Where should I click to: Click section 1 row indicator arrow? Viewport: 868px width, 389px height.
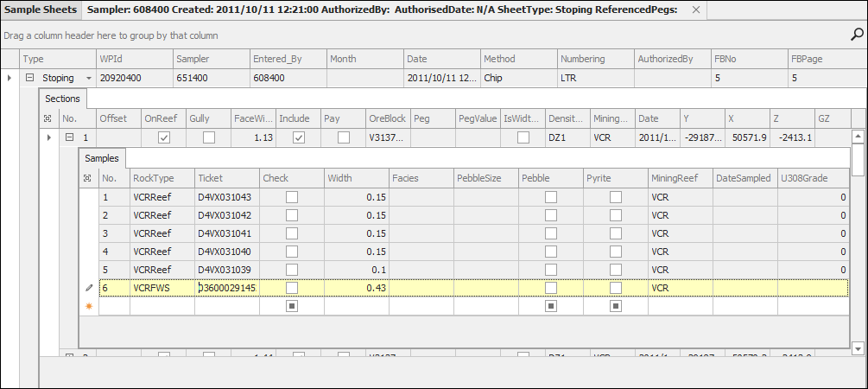pos(48,137)
